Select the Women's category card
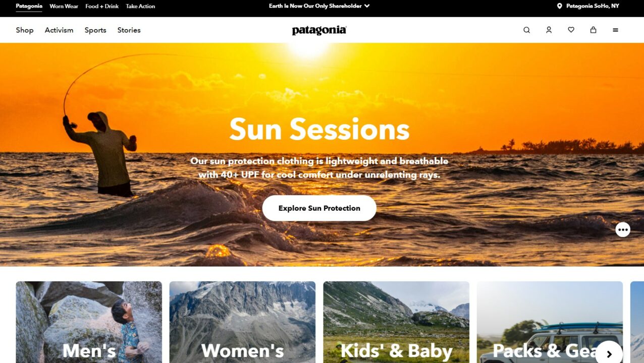The image size is (644, 363). 242,322
